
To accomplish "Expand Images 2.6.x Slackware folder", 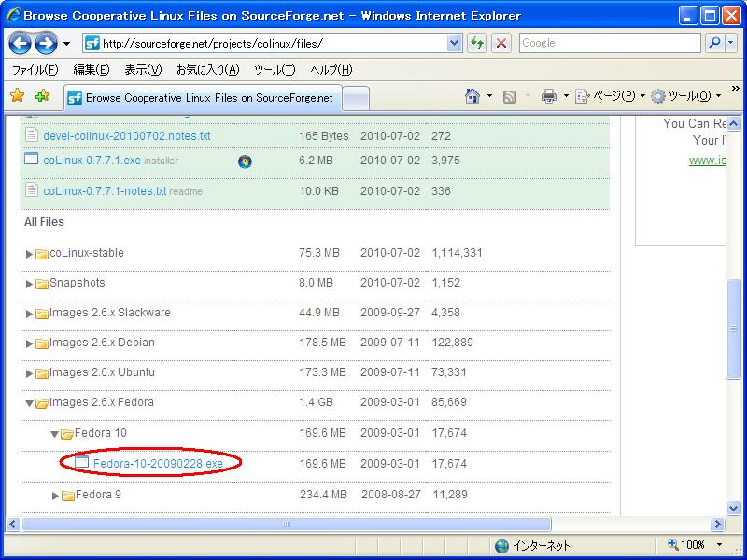I will (30, 314).
